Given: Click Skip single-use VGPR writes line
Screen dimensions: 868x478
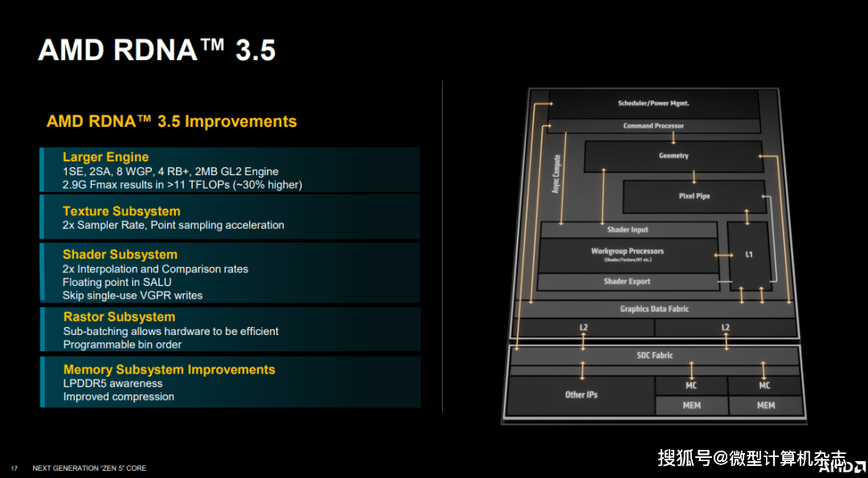Looking at the screenshot, I should pos(133,296).
